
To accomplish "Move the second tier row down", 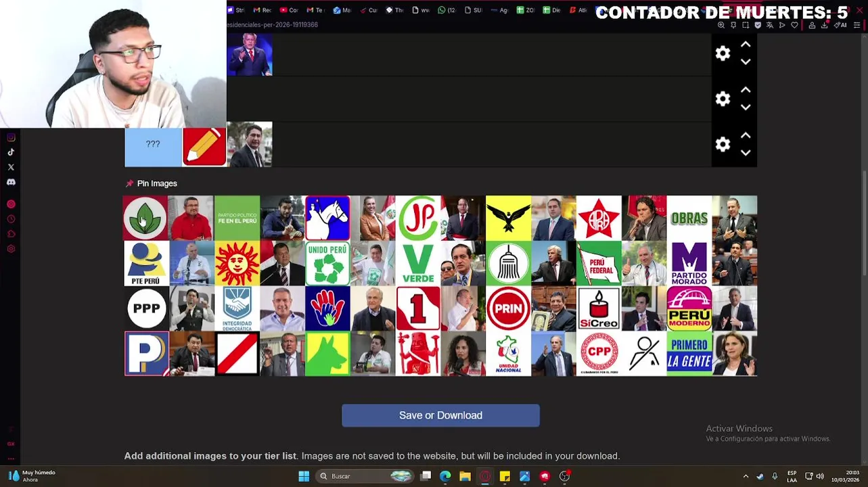I will click(746, 107).
